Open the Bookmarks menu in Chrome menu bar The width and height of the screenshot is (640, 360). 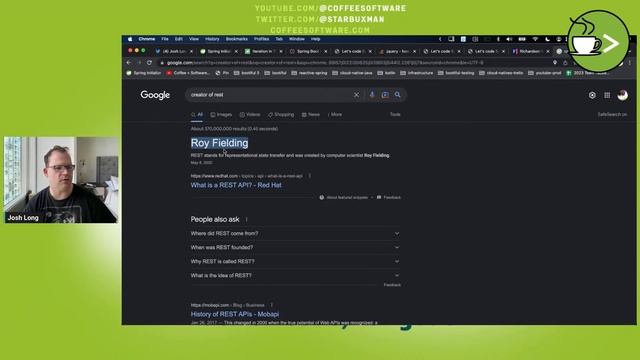pos(237,39)
